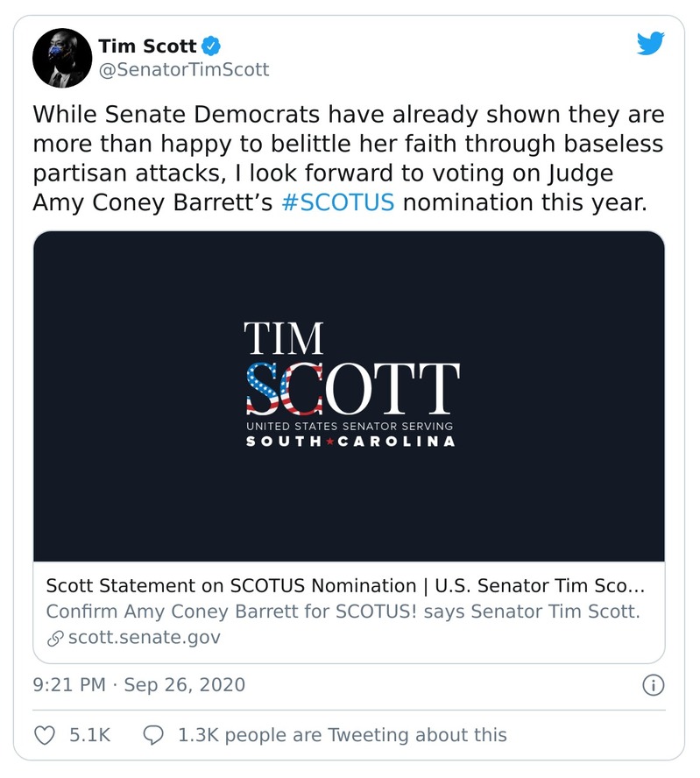Image resolution: width=700 pixels, height=778 pixels.
Task: Click the chain link icon beside scott.senate.gov
Action: point(54,637)
